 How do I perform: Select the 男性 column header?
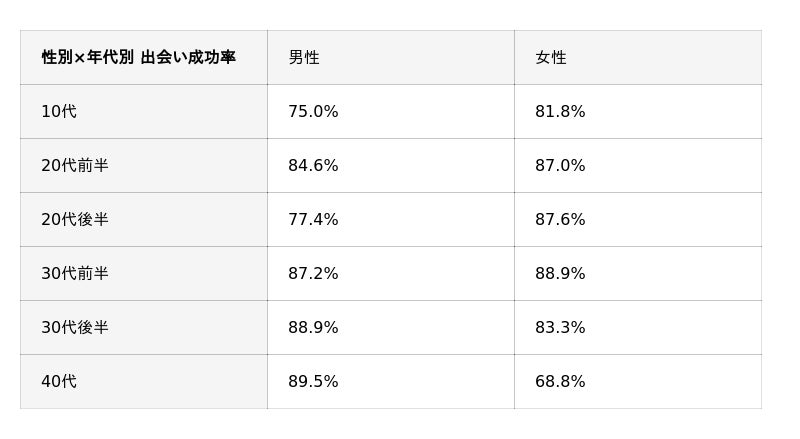(304, 58)
